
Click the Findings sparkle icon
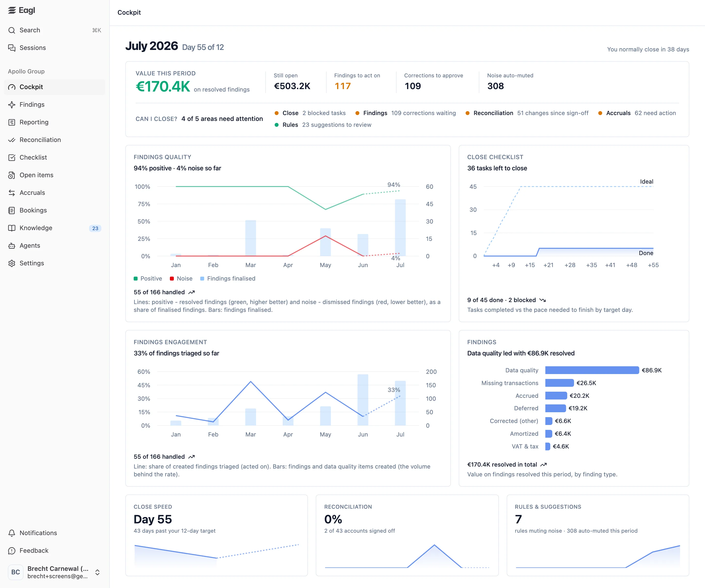pyautogui.click(x=12, y=105)
